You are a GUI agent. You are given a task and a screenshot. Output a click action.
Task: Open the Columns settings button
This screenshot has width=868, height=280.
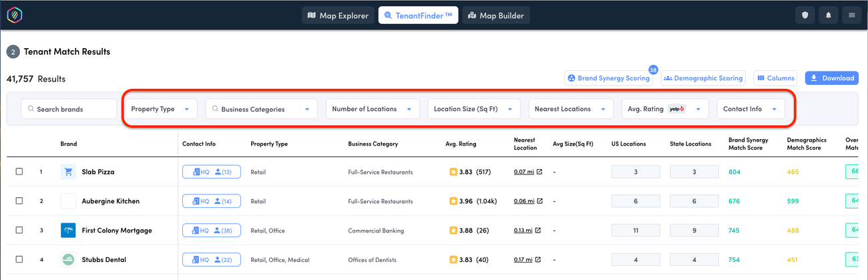[775, 78]
